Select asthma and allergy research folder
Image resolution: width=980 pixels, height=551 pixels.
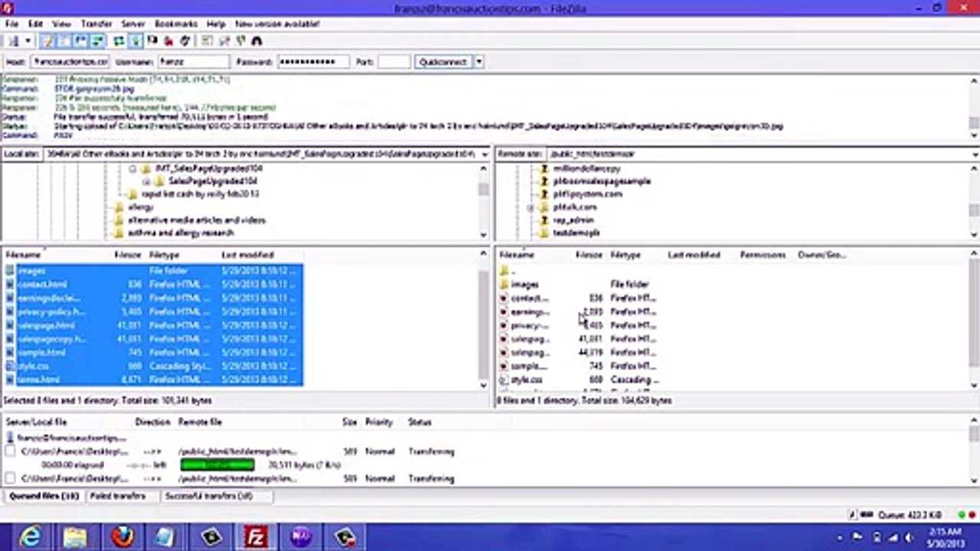181,233
